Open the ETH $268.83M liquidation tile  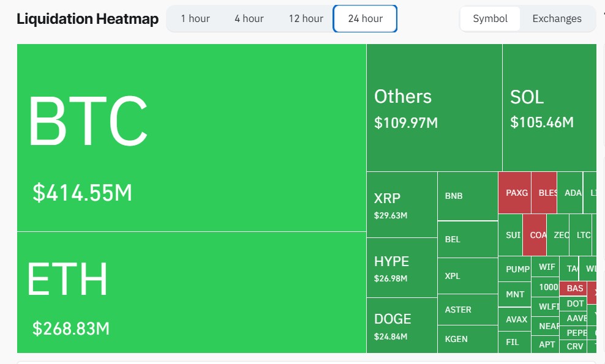(x=191, y=292)
